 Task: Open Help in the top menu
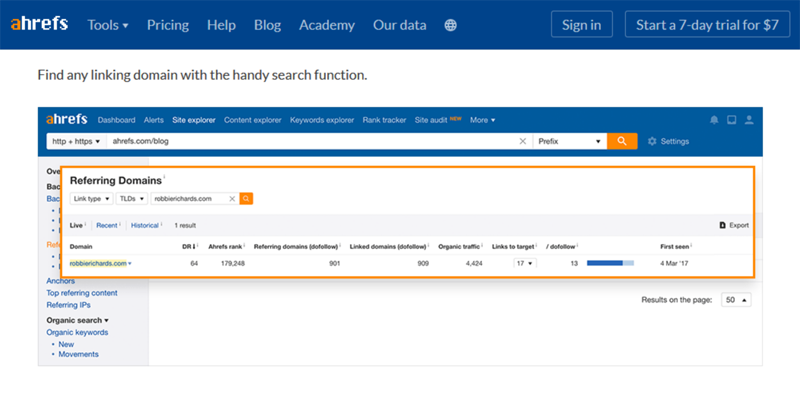coord(221,25)
